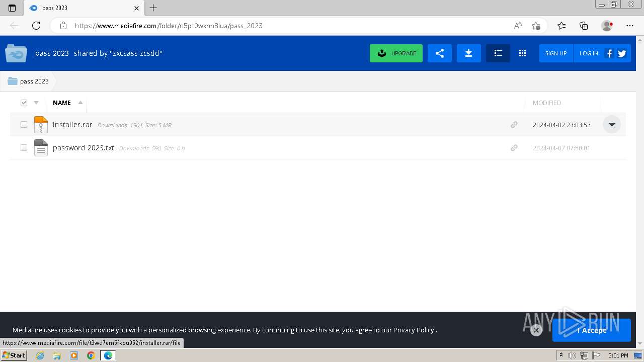The image size is (644, 362).
Task: Sort by NAME column header
Action: [x=62, y=103]
